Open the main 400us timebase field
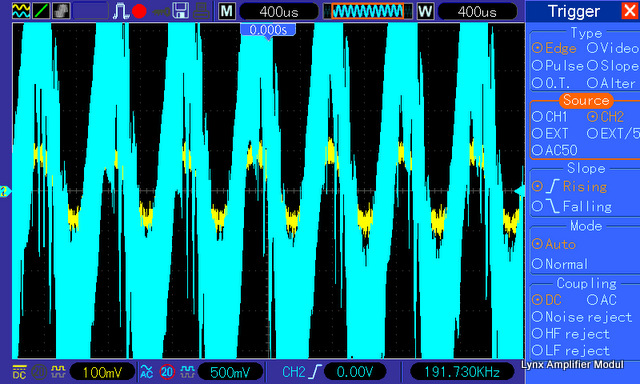The width and height of the screenshot is (640, 384). click(279, 11)
